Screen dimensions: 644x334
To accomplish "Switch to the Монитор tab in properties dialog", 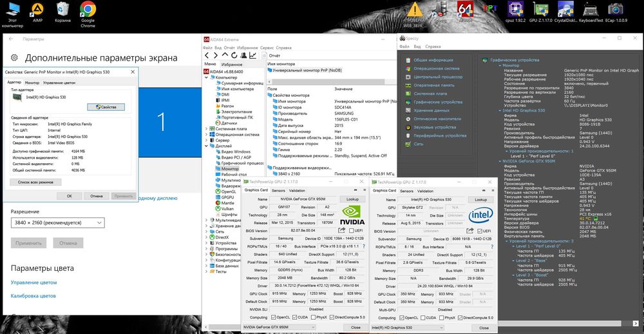I will (x=32, y=83).
